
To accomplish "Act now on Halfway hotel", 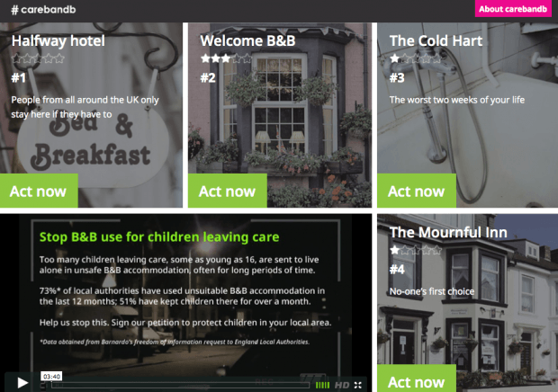I will pos(39,191).
